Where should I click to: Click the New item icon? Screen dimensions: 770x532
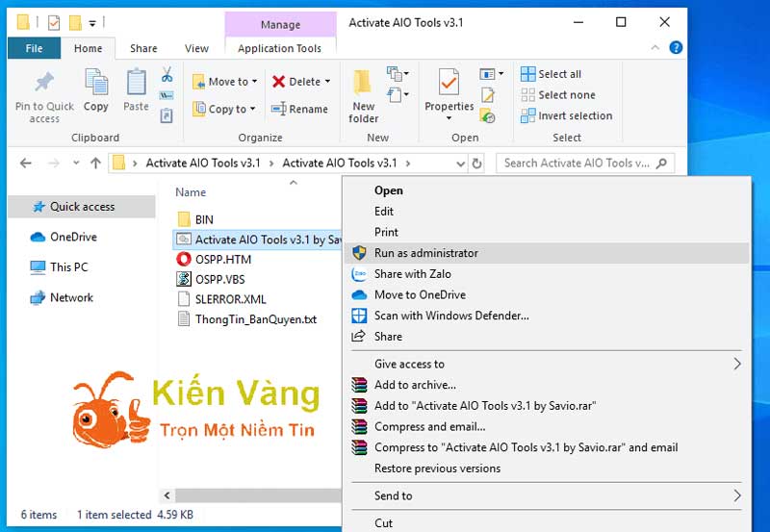pos(395,74)
